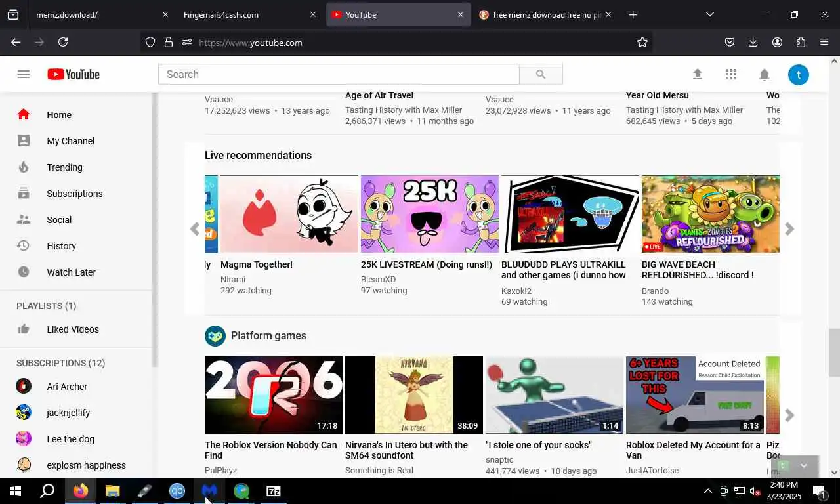Open 25K LIVESTREAM thumbnail
Viewport: 840px width, 504px height.
point(430,214)
